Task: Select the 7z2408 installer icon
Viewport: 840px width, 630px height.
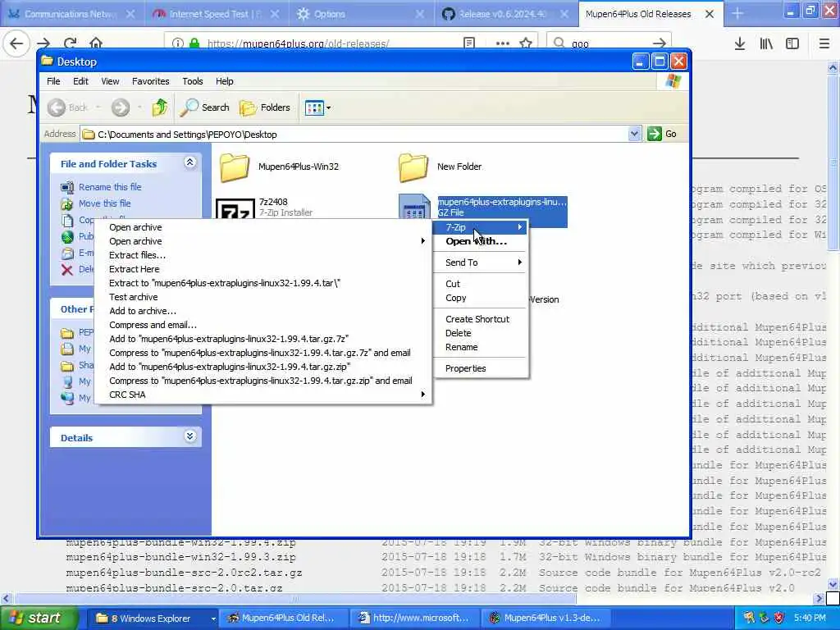Action: pyautogui.click(x=235, y=209)
